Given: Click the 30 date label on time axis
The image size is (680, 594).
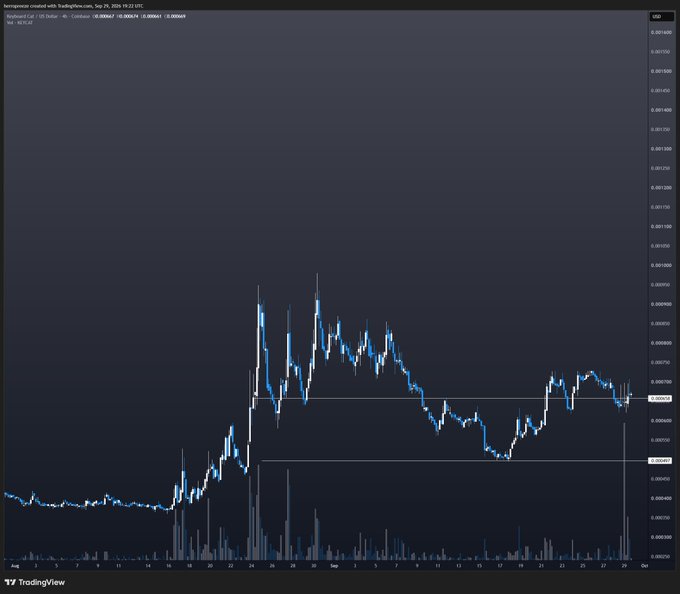Looking at the screenshot, I should coord(314,565).
